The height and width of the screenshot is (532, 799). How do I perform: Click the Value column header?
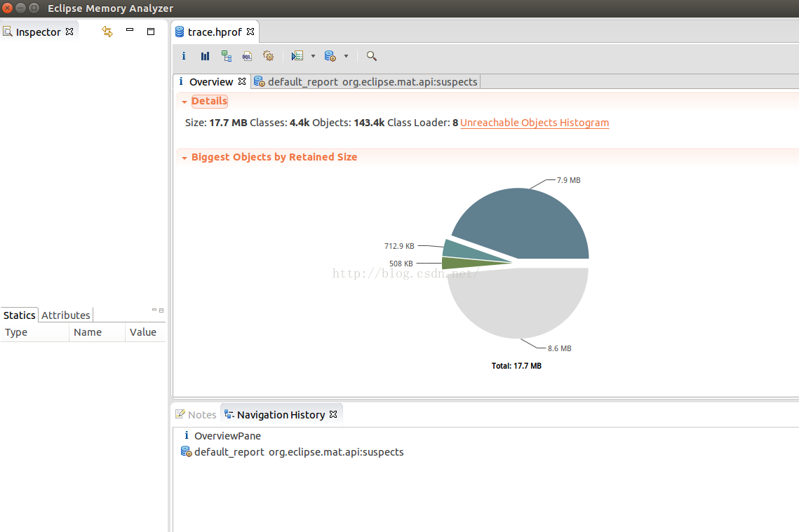coord(145,332)
